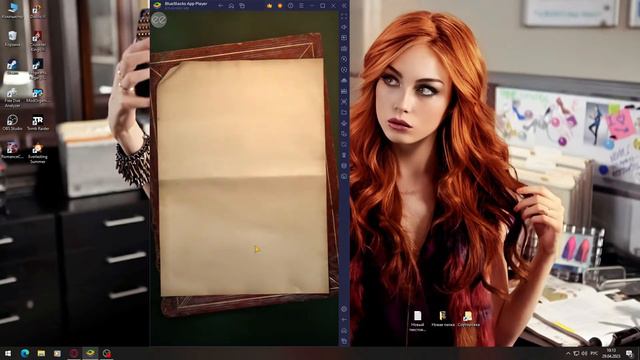Open File Explorer from the taskbar

click(41, 353)
